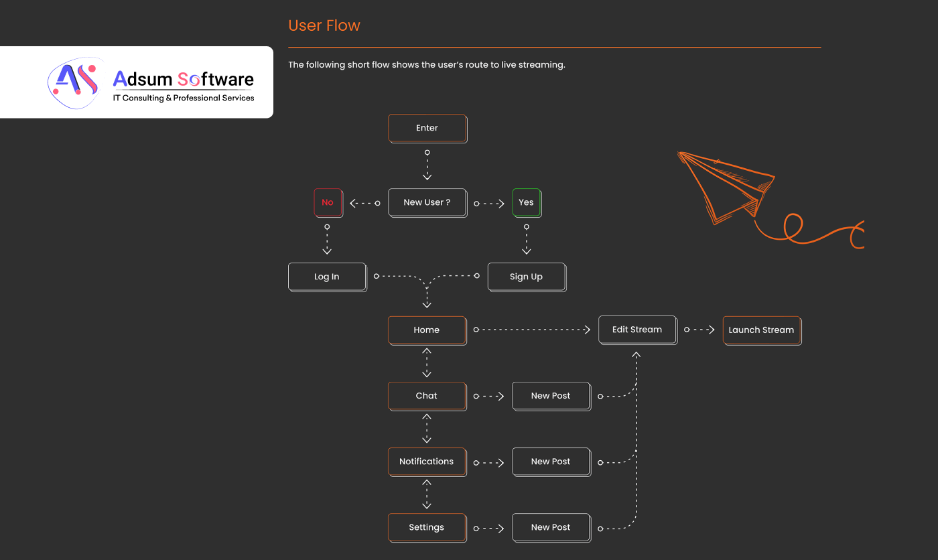The height and width of the screenshot is (560, 938).
Task: Click the New Post box beside Chat
Action: 551,396
